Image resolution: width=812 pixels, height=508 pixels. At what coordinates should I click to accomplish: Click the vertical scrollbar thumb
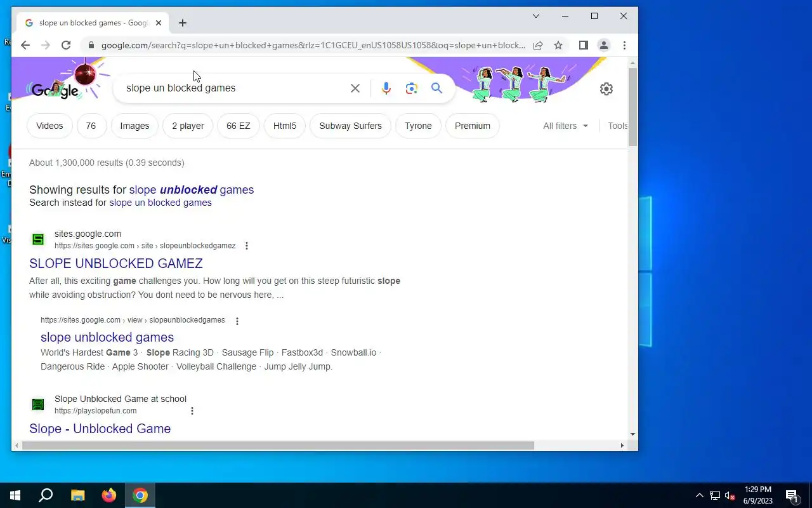(632, 107)
